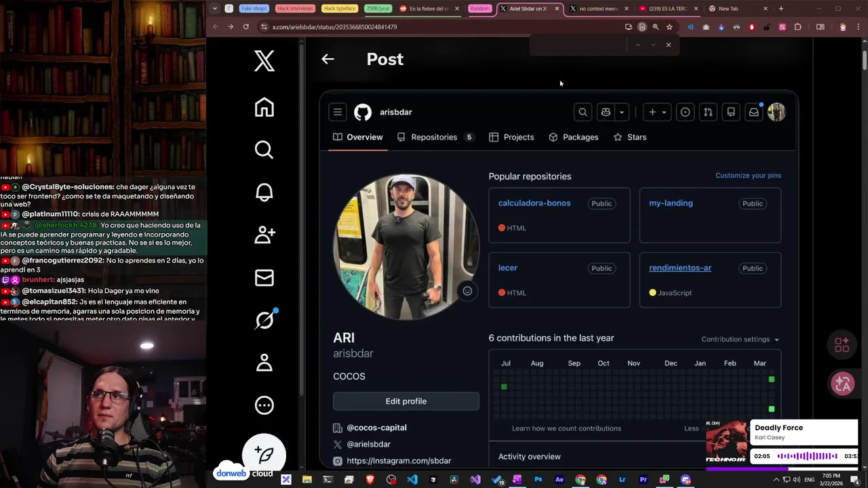Screen dimensions: 868x488
Task: Select the Overview tab
Action: [358, 137]
